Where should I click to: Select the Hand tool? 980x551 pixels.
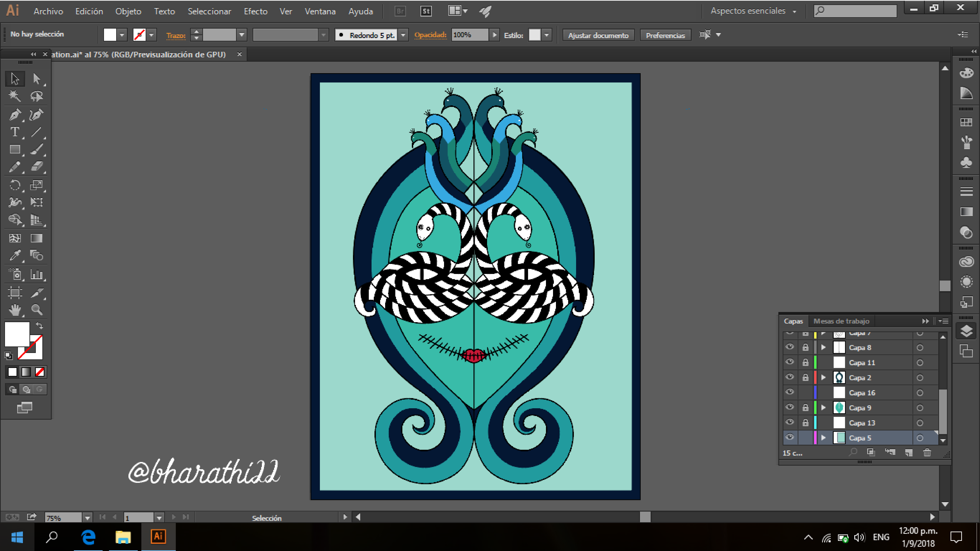point(15,310)
